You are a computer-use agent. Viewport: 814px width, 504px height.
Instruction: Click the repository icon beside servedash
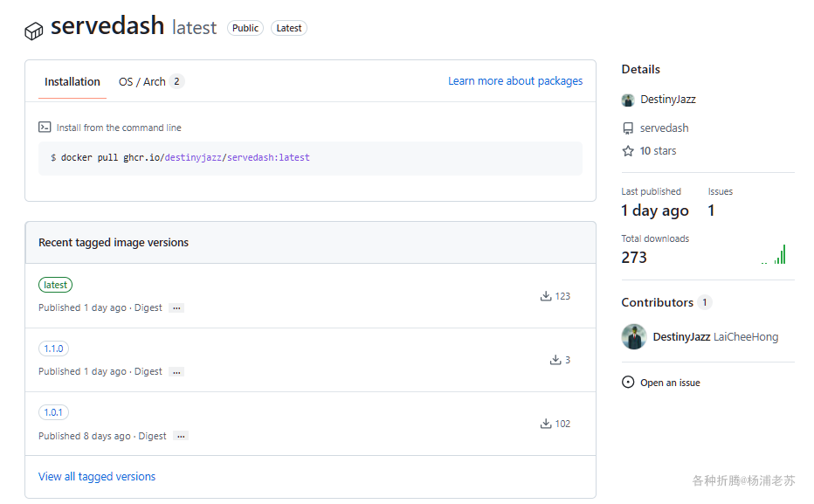(628, 128)
